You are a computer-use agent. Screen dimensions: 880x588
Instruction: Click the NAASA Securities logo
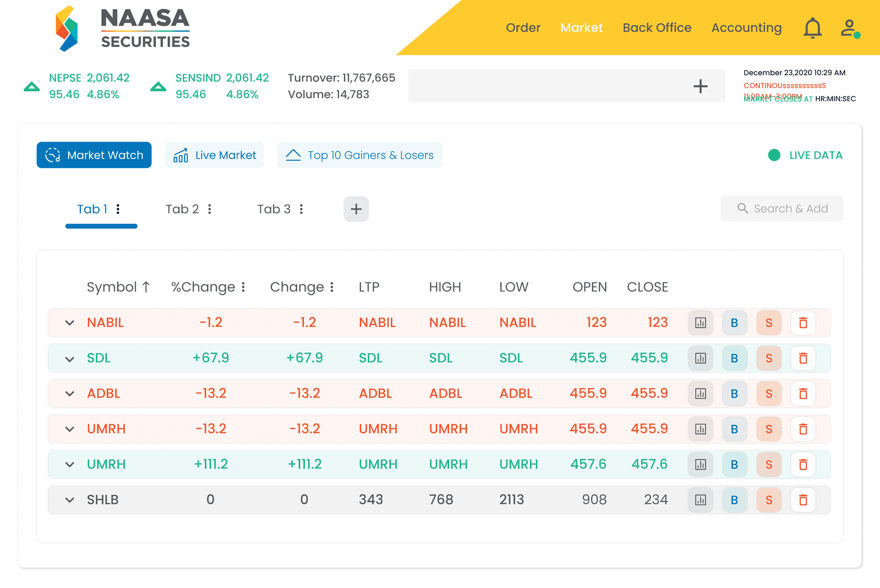122,28
